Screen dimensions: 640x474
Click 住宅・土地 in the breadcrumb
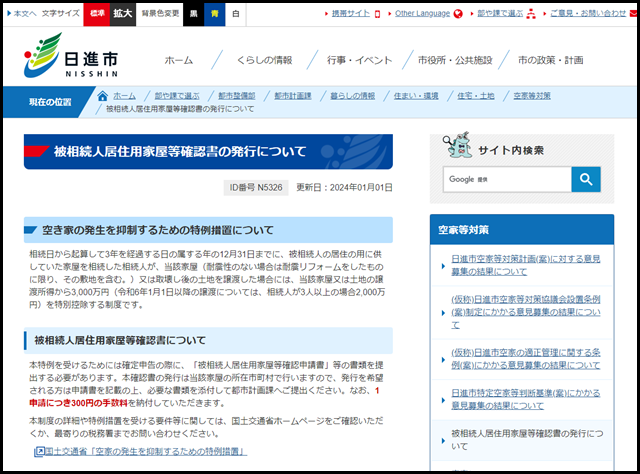[x=476, y=96]
